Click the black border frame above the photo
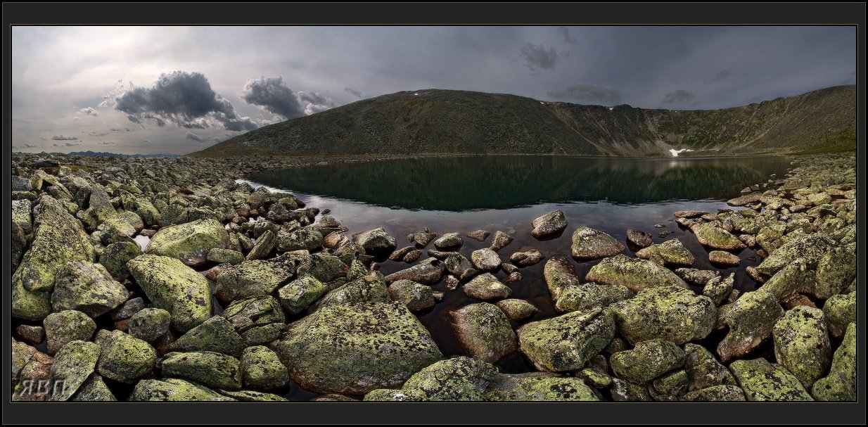The image size is (868, 427). coord(434,13)
